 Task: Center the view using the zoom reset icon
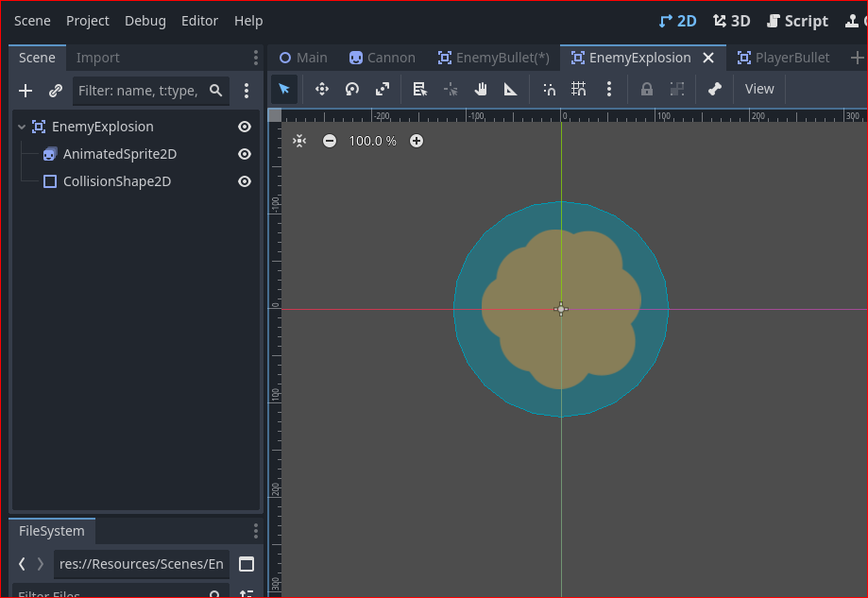(299, 141)
